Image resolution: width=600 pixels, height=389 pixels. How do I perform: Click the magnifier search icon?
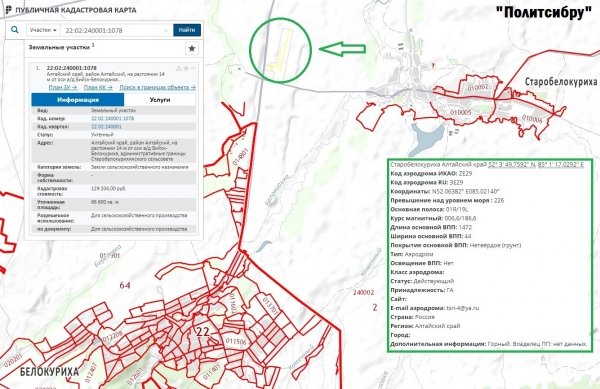click(15, 30)
